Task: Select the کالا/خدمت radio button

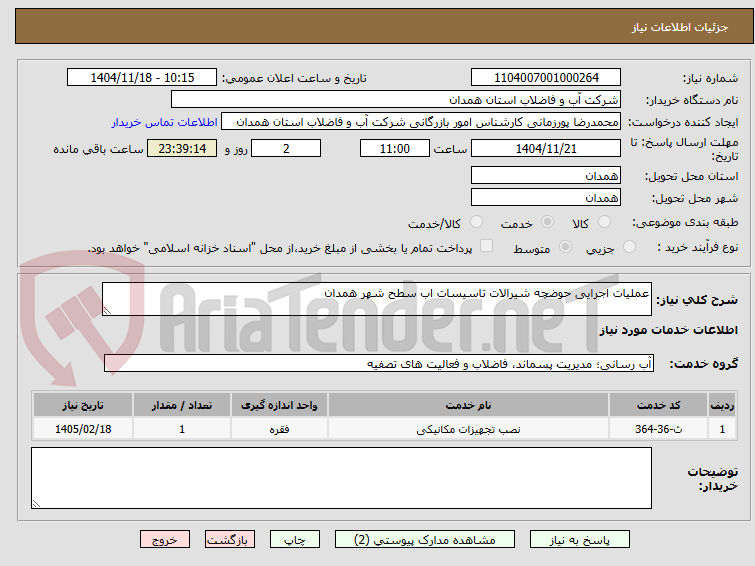Action: click(476, 222)
